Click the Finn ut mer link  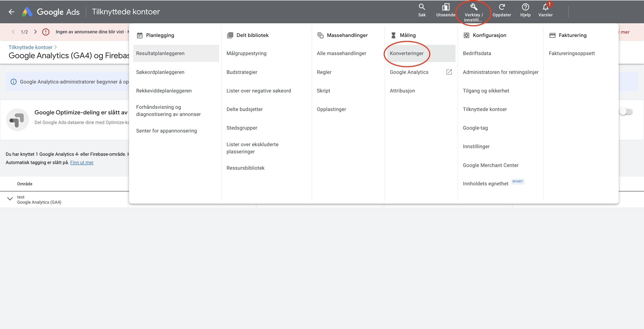pos(82,163)
